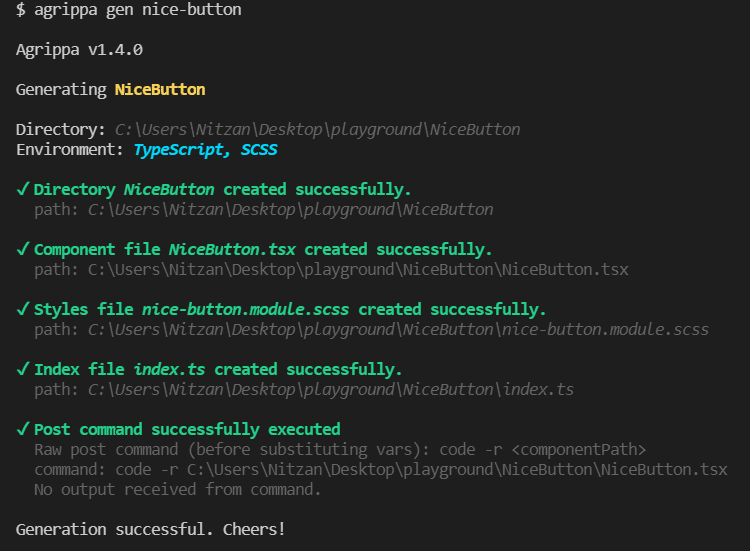Click the 'command: code -r' line
This screenshot has width=750, height=551.
click(381, 470)
